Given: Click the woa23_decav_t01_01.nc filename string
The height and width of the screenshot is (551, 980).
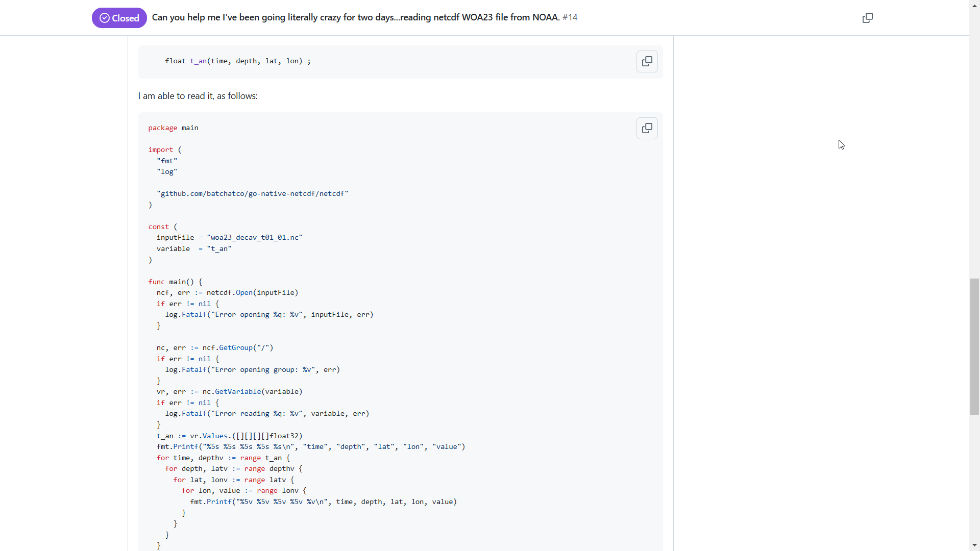Looking at the screenshot, I should click(x=254, y=238).
